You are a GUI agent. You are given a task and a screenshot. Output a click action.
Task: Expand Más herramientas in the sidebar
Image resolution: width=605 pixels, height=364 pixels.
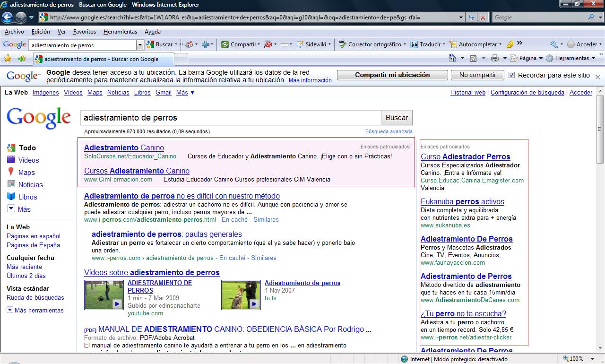35,310
